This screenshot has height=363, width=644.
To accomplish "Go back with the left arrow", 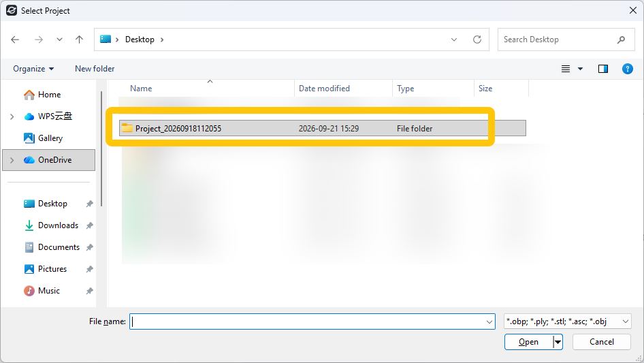I will coord(15,40).
